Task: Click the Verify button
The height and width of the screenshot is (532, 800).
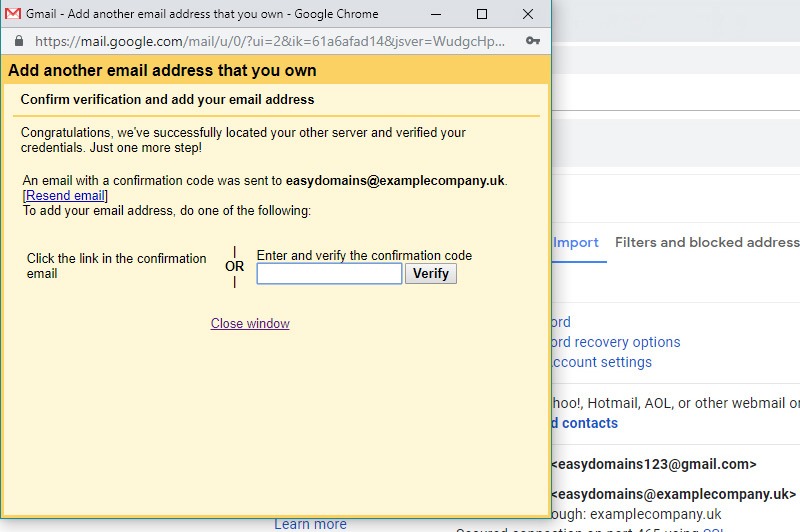Action: point(431,274)
